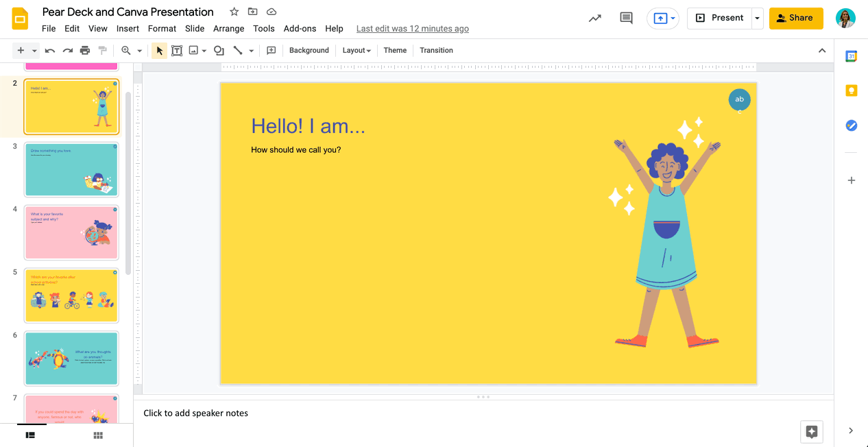Collapse the toolbar using the chevron
Image resolution: width=868 pixels, height=447 pixels.
pyautogui.click(x=822, y=50)
